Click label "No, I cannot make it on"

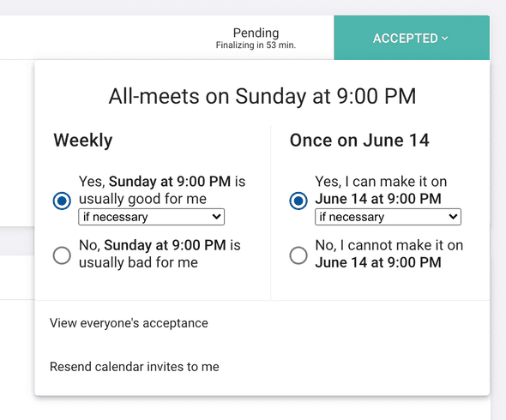[x=389, y=245]
